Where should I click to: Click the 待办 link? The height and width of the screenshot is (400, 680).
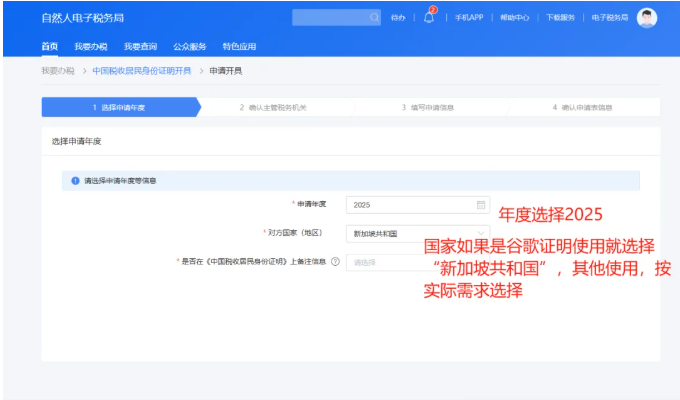click(x=398, y=18)
